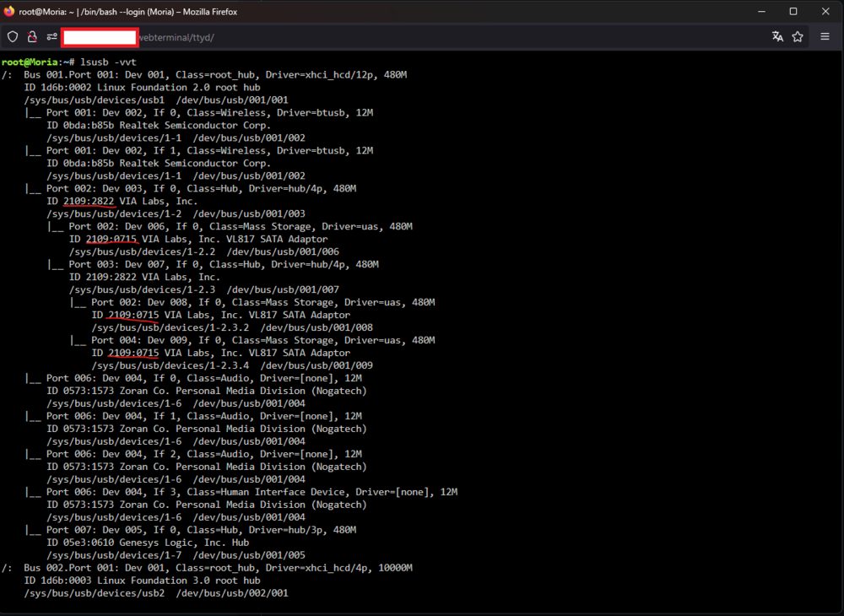The image size is (844, 616).
Task: Click '/sys/bus/usb/devices/1-2.2' path line
Action: [204, 251]
